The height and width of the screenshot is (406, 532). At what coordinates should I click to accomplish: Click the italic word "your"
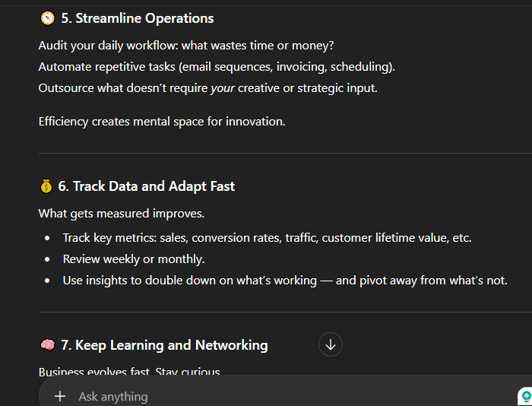(x=222, y=88)
